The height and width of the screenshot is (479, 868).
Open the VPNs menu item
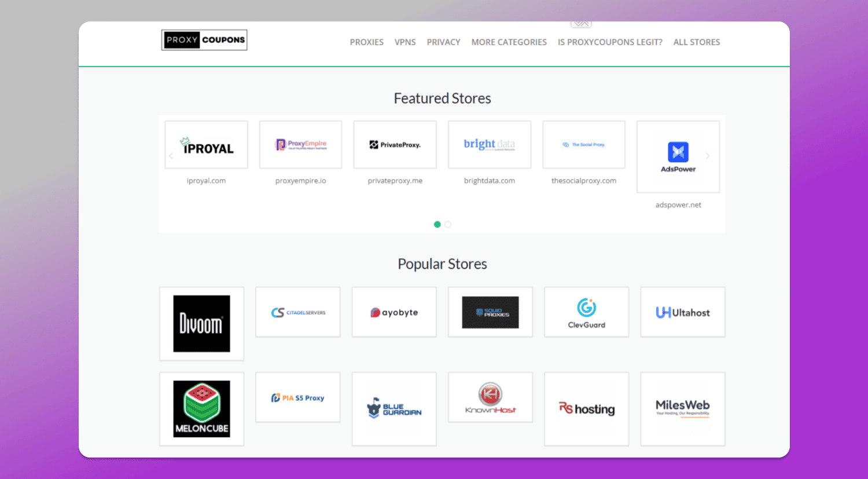point(405,42)
